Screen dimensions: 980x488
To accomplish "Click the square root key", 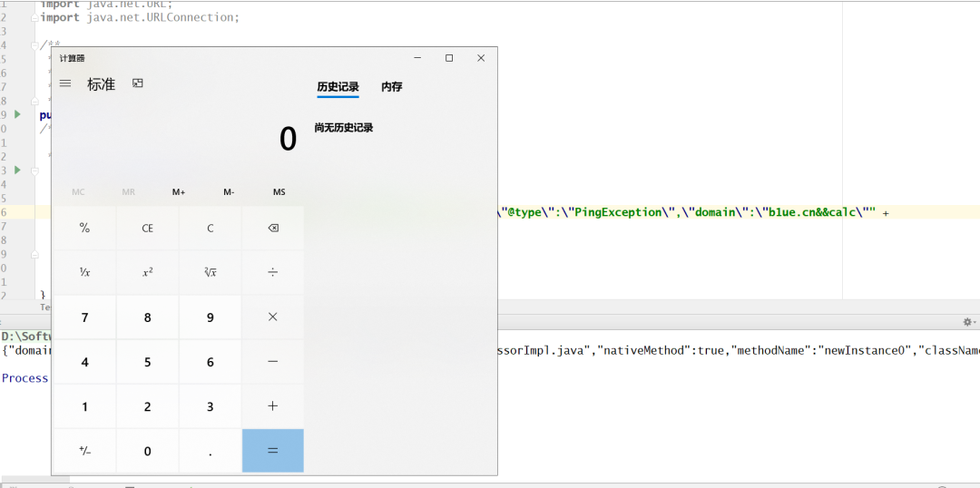I will (210, 272).
